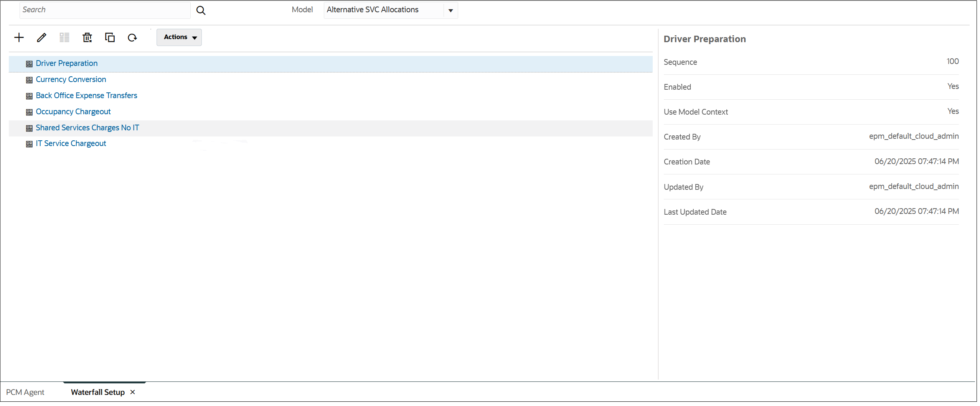
Task: Click the grid icon beside Occupancy Chargeout
Action: [29, 112]
